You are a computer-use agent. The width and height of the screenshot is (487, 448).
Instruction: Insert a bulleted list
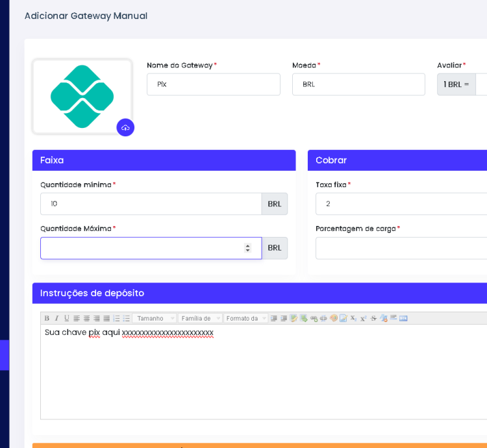coord(126,318)
